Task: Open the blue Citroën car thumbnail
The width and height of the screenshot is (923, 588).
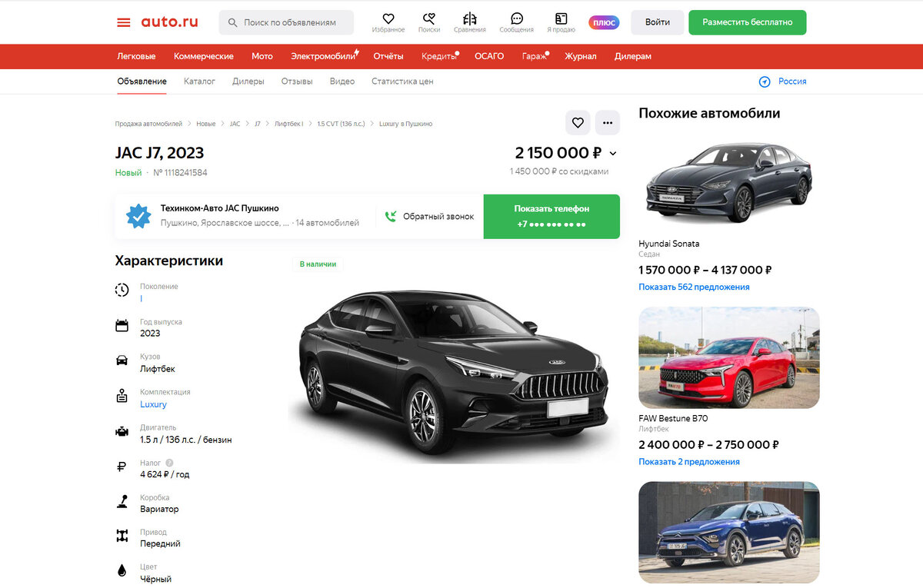Action: tap(729, 532)
